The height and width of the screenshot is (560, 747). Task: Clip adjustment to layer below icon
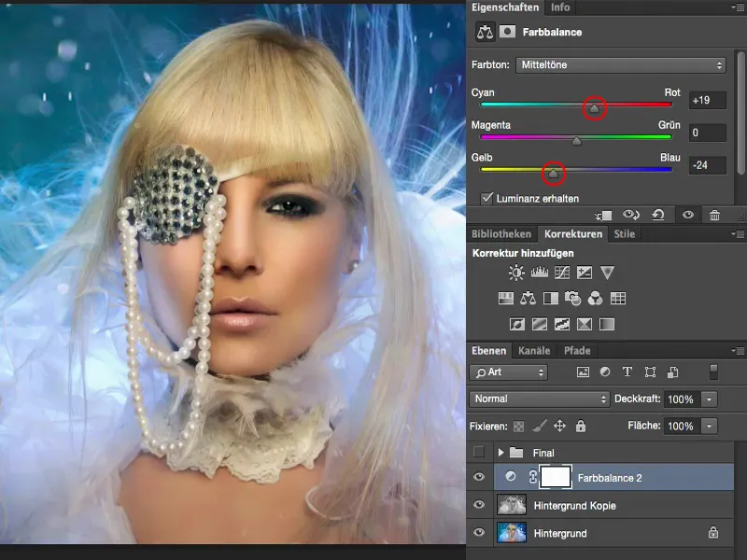[603, 216]
